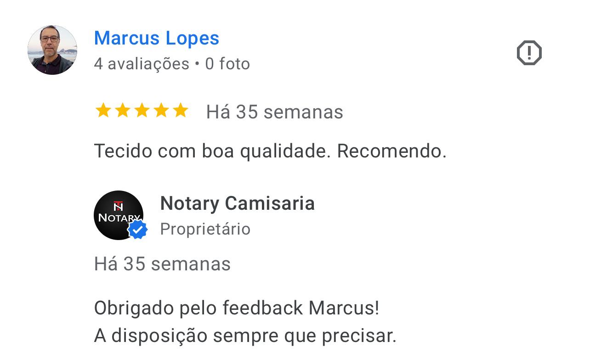Select the first yellow rating star

click(x=103, y=111)
